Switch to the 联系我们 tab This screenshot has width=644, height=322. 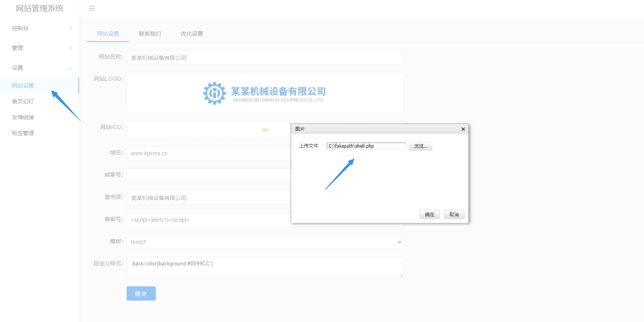tap(150, 34)
